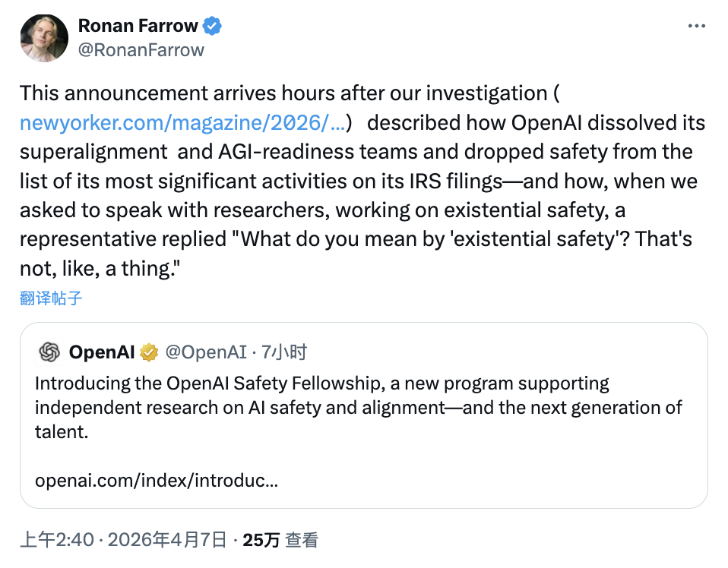Follow the openai.com/index/introduc... link
Viewport: 728px width, 568px height.
(156, 481)
